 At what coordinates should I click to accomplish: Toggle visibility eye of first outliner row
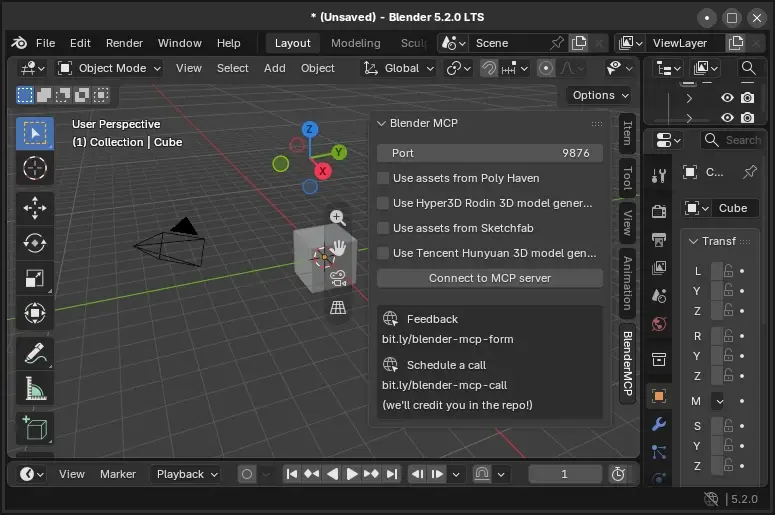[727, 97]
